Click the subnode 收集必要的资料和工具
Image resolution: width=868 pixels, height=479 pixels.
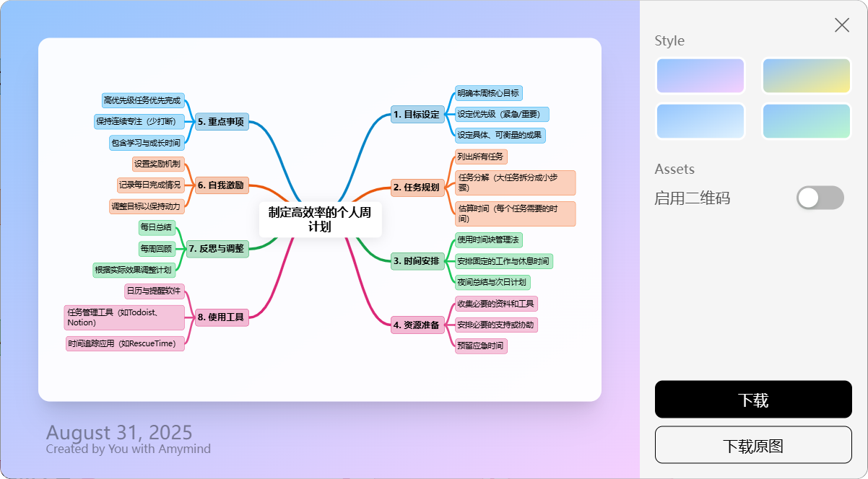tap(496, 304)
